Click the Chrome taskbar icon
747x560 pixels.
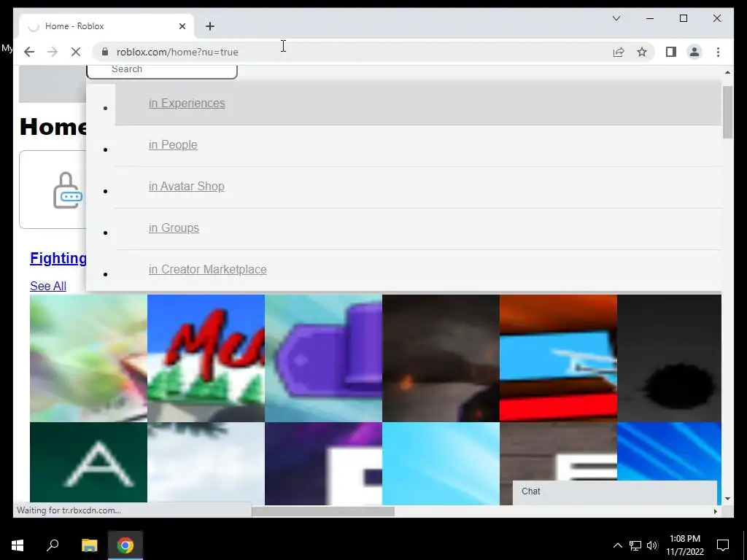(x=125, y=545)
